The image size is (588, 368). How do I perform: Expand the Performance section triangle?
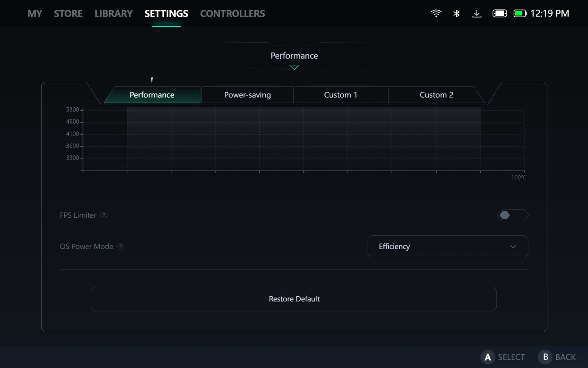coord(294,67)
